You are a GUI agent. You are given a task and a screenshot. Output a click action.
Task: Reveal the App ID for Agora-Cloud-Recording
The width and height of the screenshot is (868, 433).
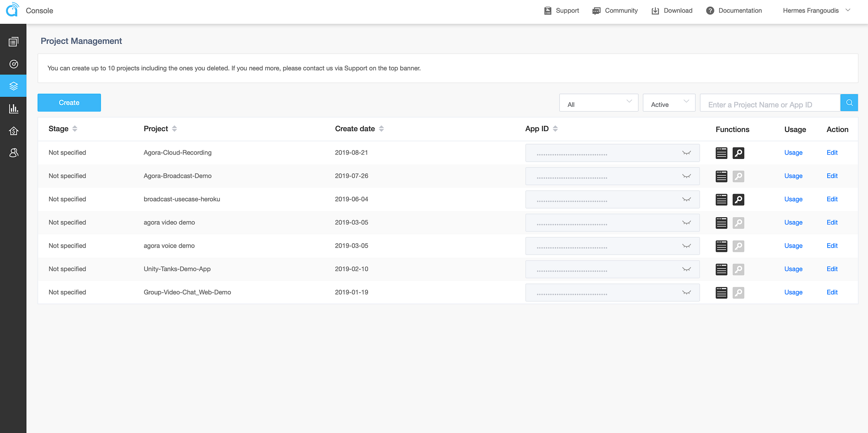click(687, 153)
